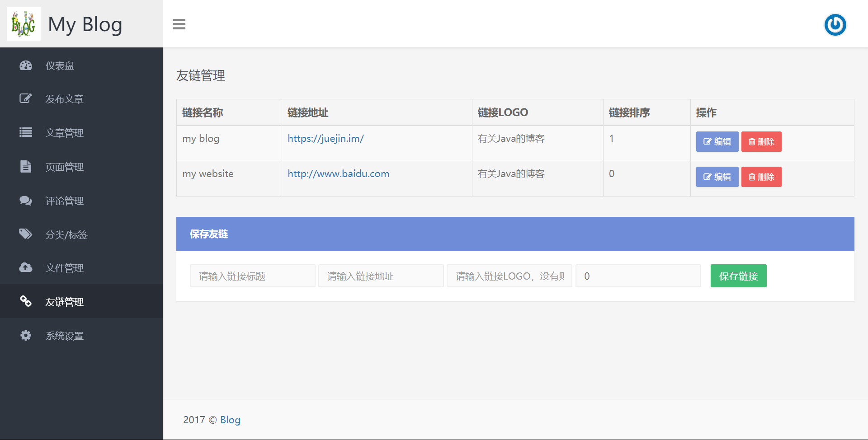Screen dimensions: 868x440
Task: Click the my website row LOGO cell text
Action: tap(511, 173)
